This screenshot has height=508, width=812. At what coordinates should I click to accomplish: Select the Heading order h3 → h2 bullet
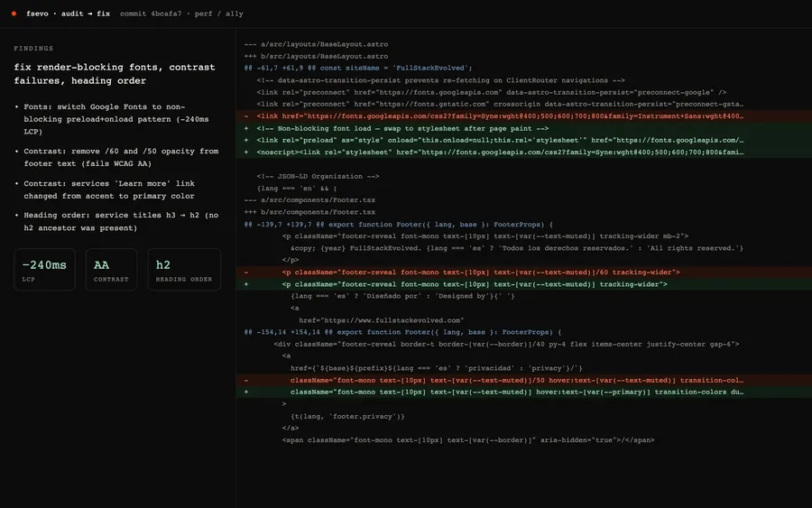click(117, 222)
